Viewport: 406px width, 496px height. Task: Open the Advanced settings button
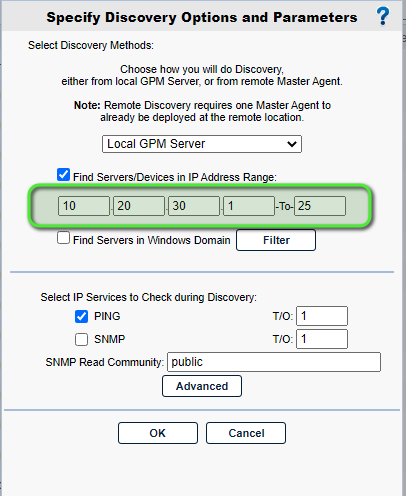pyautogui.click(x=202, y=386)
